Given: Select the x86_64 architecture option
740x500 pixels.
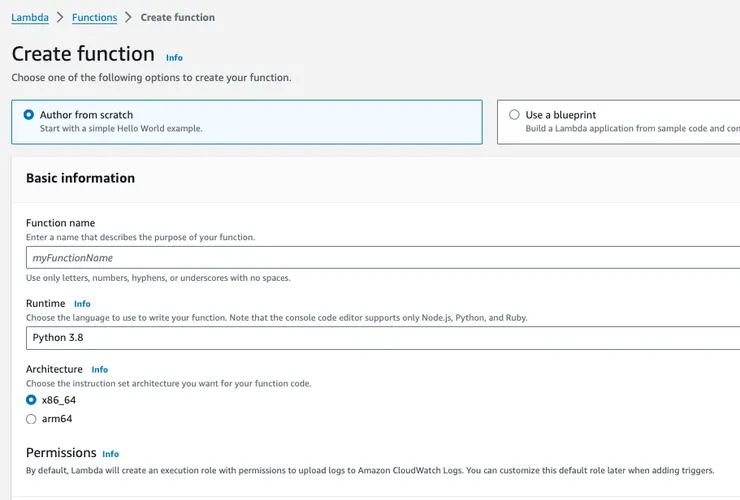Looking at the screenshot, I should [x=31, y=399].
